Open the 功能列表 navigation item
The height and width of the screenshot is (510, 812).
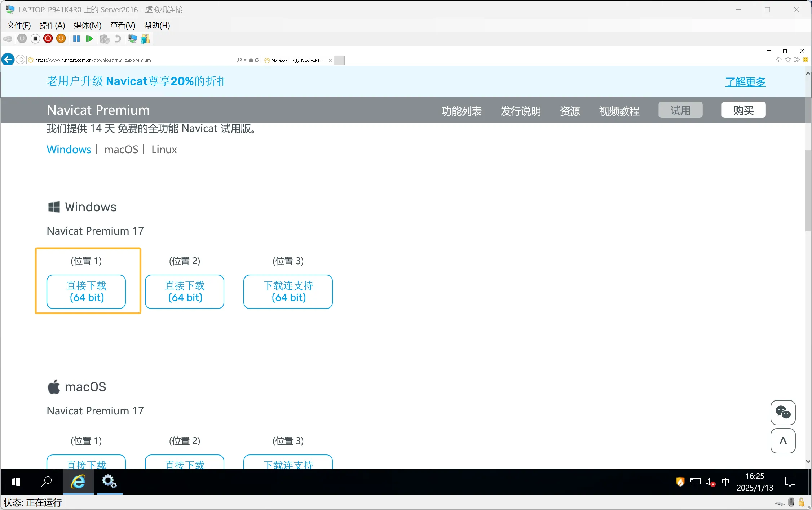pyautogui.click(x=462, y=111)
